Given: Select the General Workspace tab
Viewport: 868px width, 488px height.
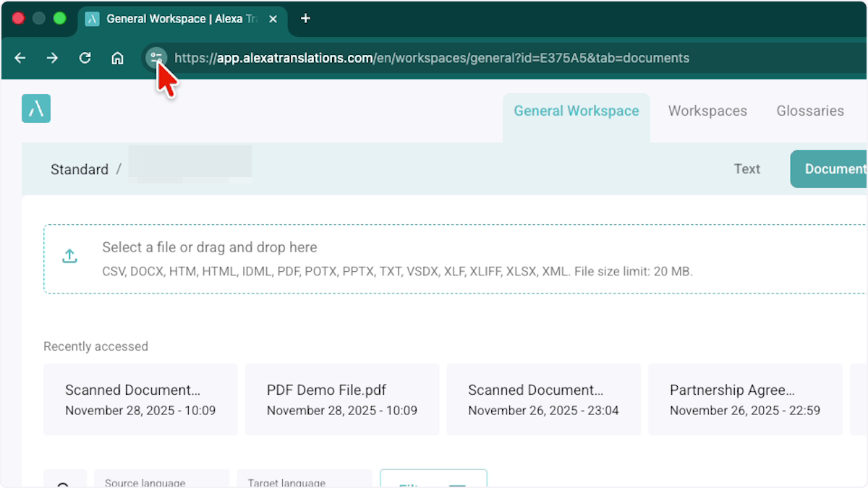Looking at the screenshot, I should pos(576,111).
